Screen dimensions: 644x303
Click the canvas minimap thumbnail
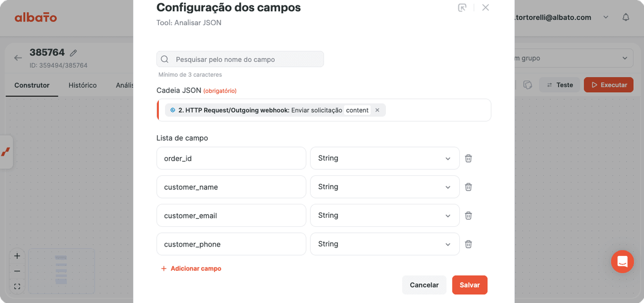click(61, 271)
